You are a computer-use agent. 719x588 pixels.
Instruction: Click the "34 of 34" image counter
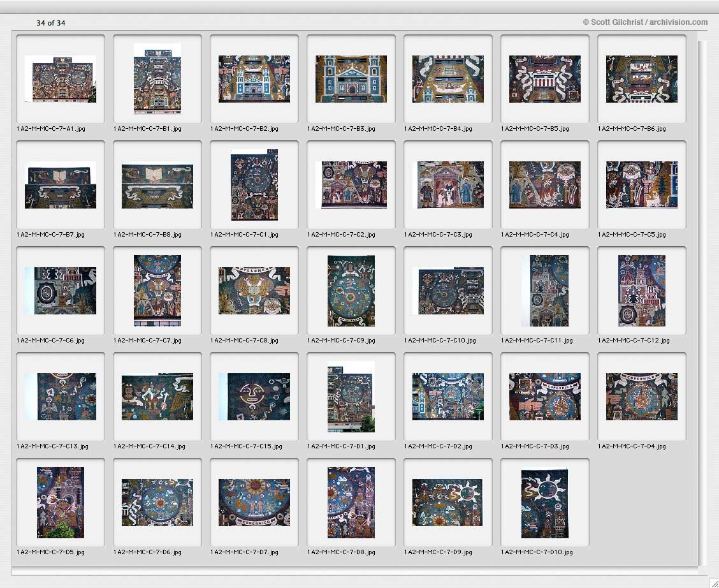coord(51,23)
